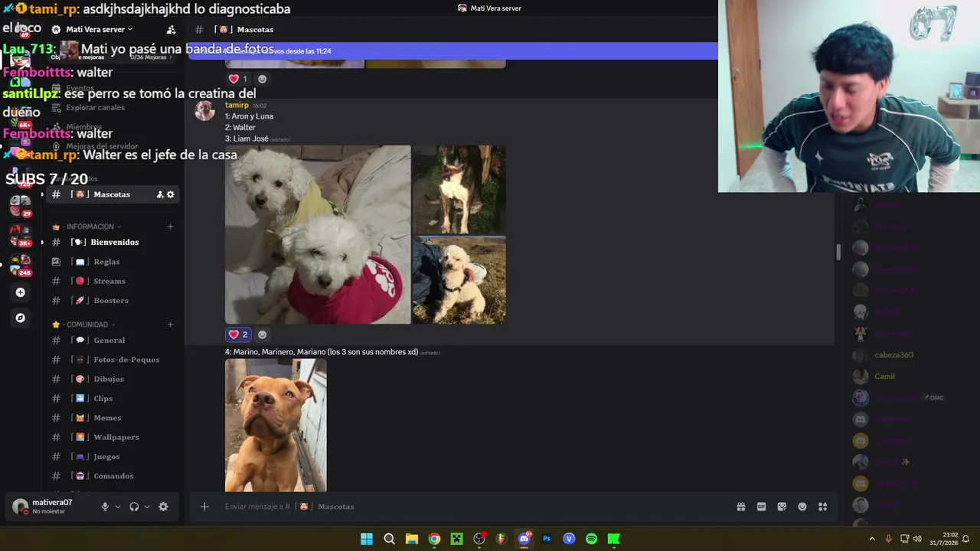Screen dimensions: 980x551
Task: Open the server folder with 29 badge
Action: [x=20, y=205]
